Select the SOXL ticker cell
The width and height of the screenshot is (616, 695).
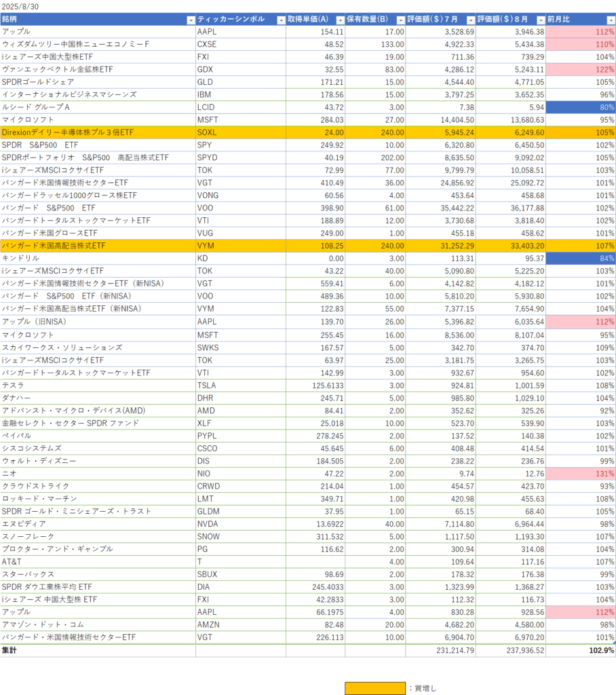pyautogui.click(x=241, y=132)
